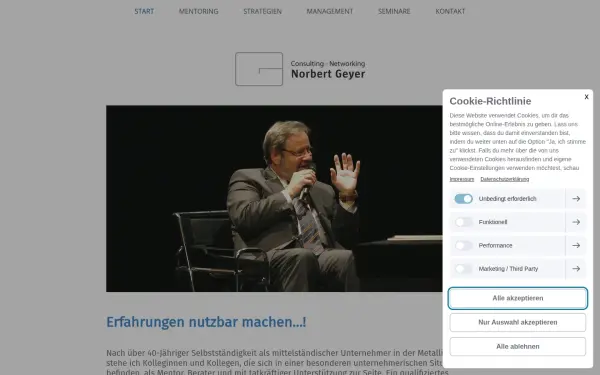This screenshot has height=375, width=600.
Task: Expand Unbedingt erforderlich details arrow
Action: pos(576,199)
